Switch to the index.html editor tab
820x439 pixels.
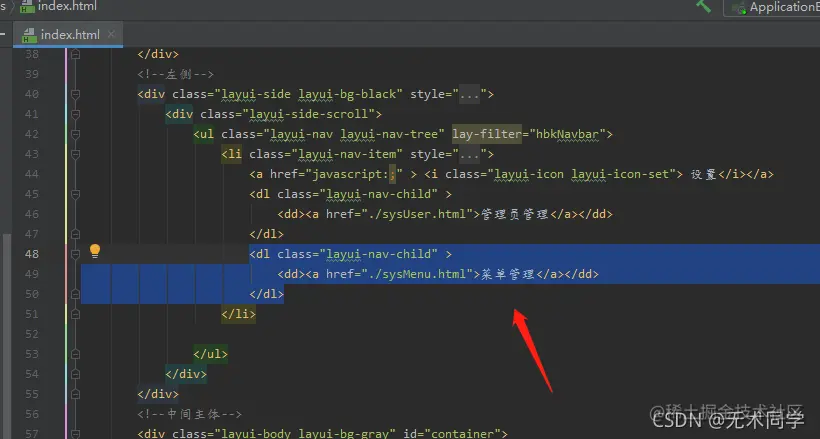68,35
